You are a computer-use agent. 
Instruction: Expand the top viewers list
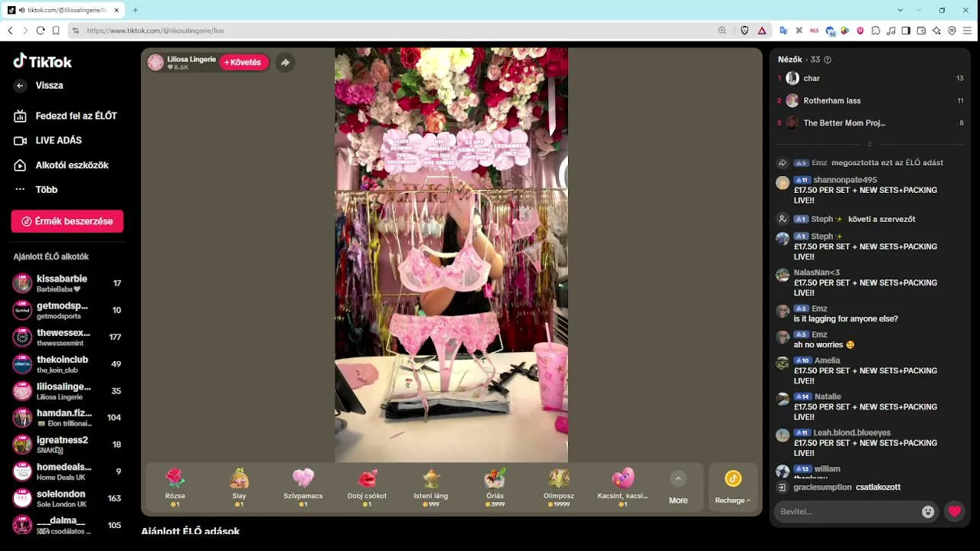pyautogui.click(x=870, y=144)
